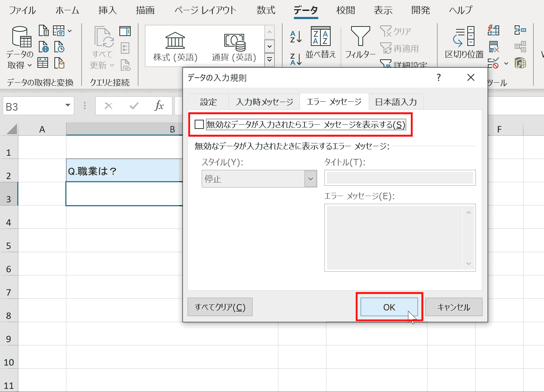Expand the From Picture dropdown arrow
The width and height of the screenshot is (544, 392).
click(x=70, y=31)
